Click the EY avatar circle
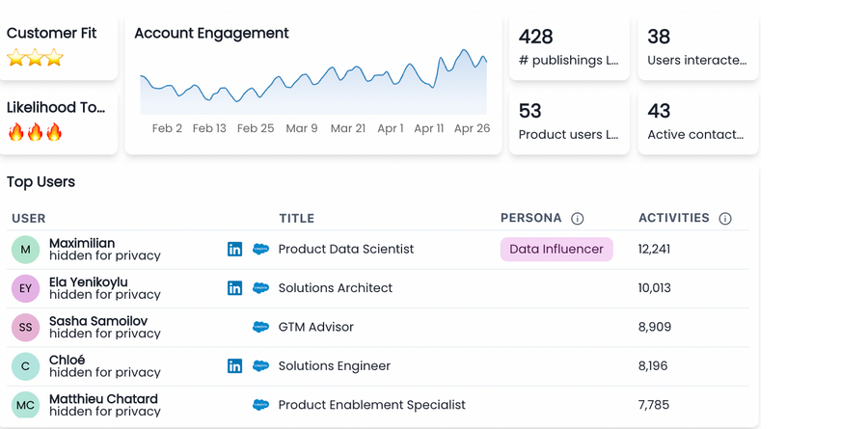The height and width of the screenshot is (429, 868). (26, 288)
